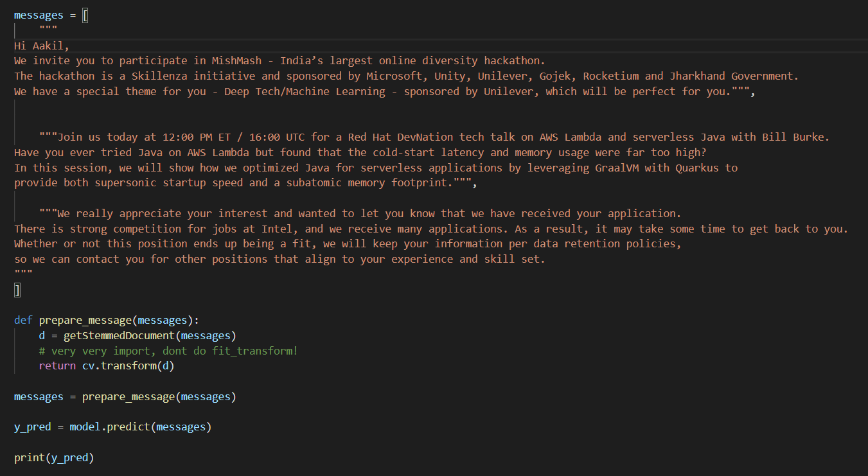Click the comment 'very very import, dont do fit_transform!'
Screen dimensions: 868x476
pyautogui.click(x=168, y=351)
